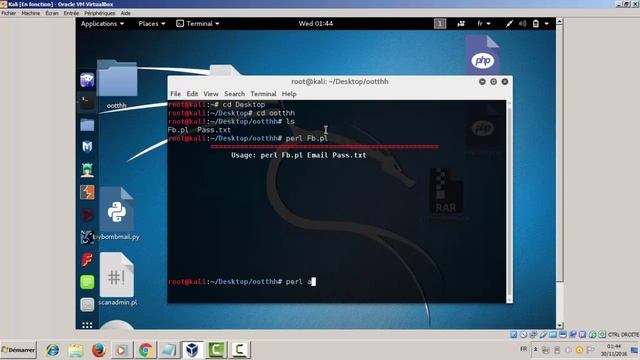Open the fr keyboard layout dropdown
The height and width of the screenshot is (360, 640).
coord(484,24)
